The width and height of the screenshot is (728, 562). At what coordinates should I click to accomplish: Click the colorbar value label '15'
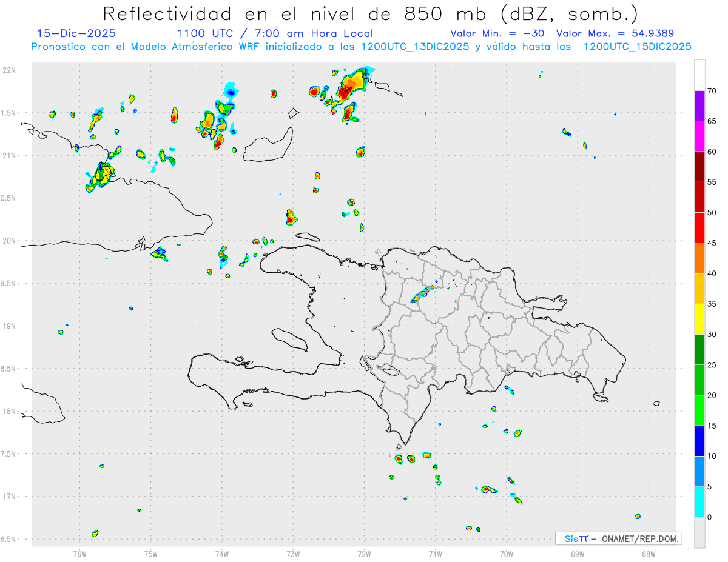[712, 426]
